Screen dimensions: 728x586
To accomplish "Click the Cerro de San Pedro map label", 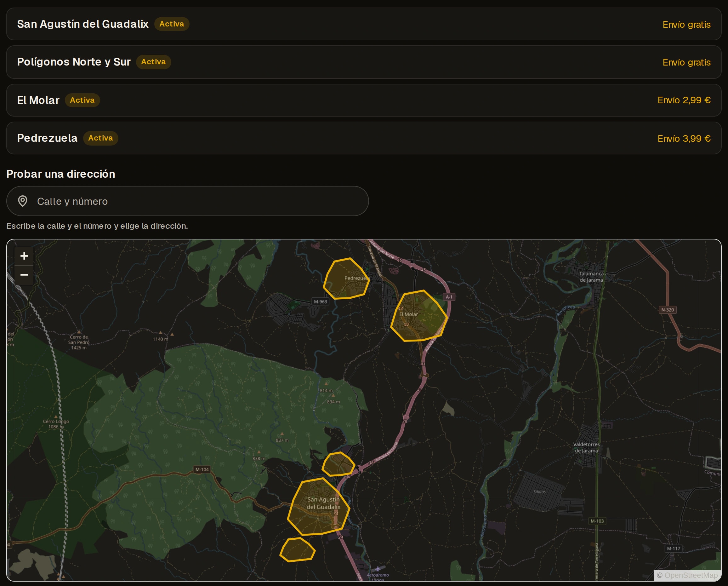I will [79, 342].
